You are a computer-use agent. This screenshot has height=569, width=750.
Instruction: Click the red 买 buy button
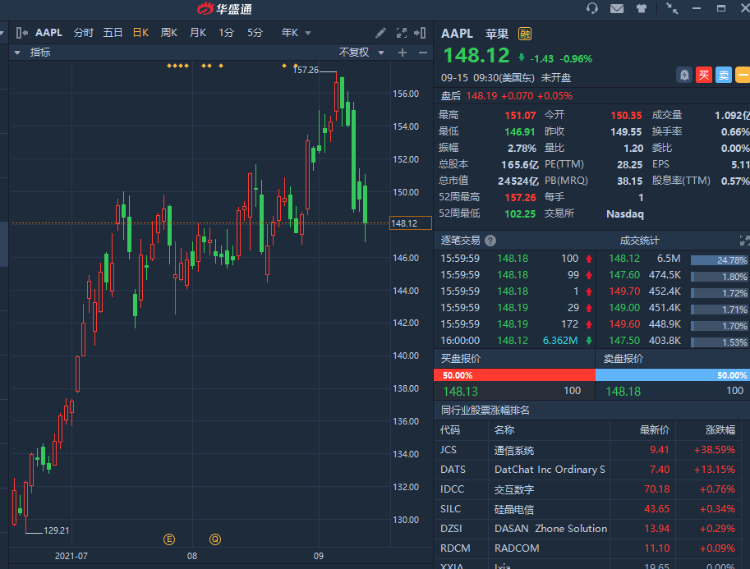704,75
